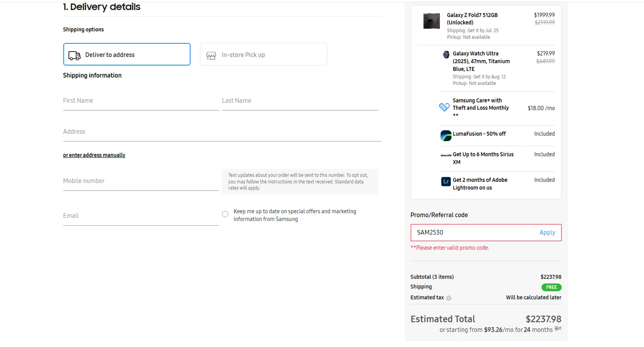Screen dimensions: 644x347
Task: Click the $219.99 watch price
Action: tap(546, 54)
